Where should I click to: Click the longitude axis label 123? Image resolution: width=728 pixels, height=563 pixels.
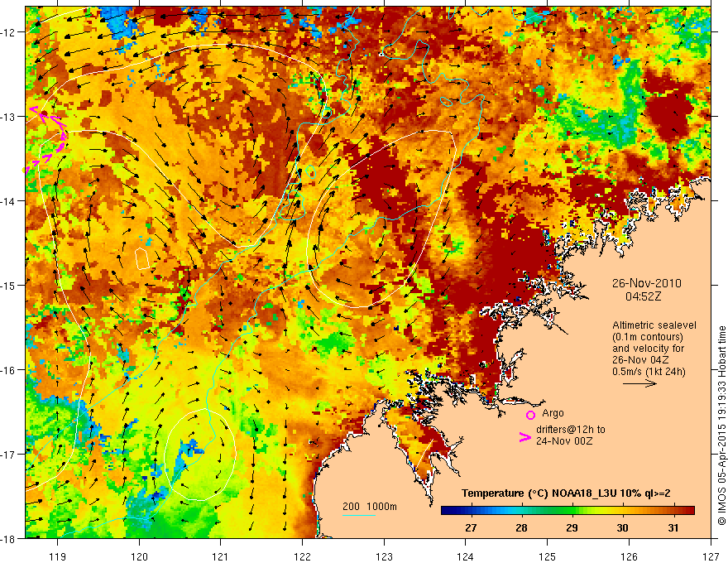384,556
